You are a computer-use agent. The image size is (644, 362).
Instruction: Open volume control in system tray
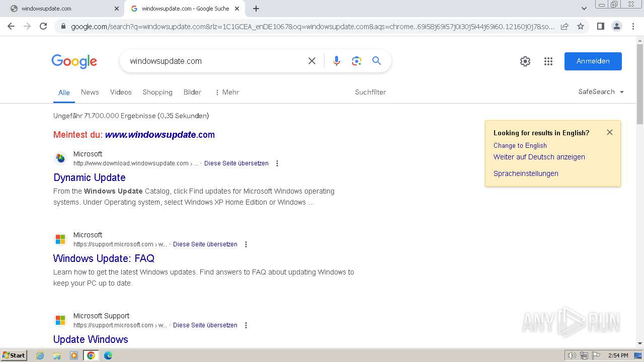(x=572, y=355)
